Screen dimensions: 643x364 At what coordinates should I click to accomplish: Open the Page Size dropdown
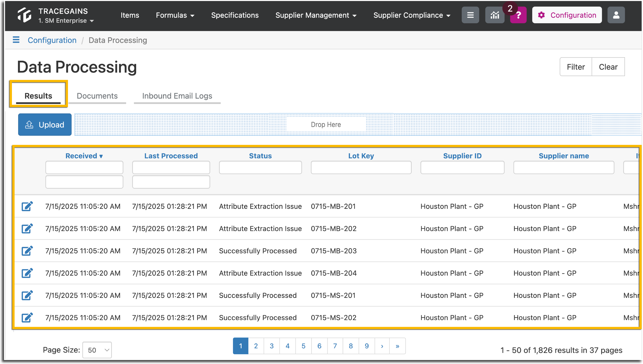coord(97,350)
